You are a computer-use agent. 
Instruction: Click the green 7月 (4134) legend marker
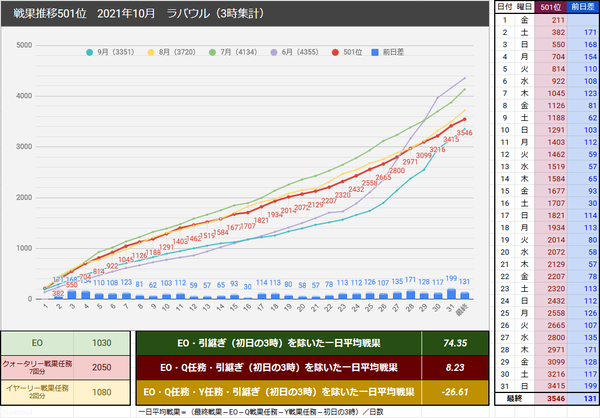tap(212, 52)
